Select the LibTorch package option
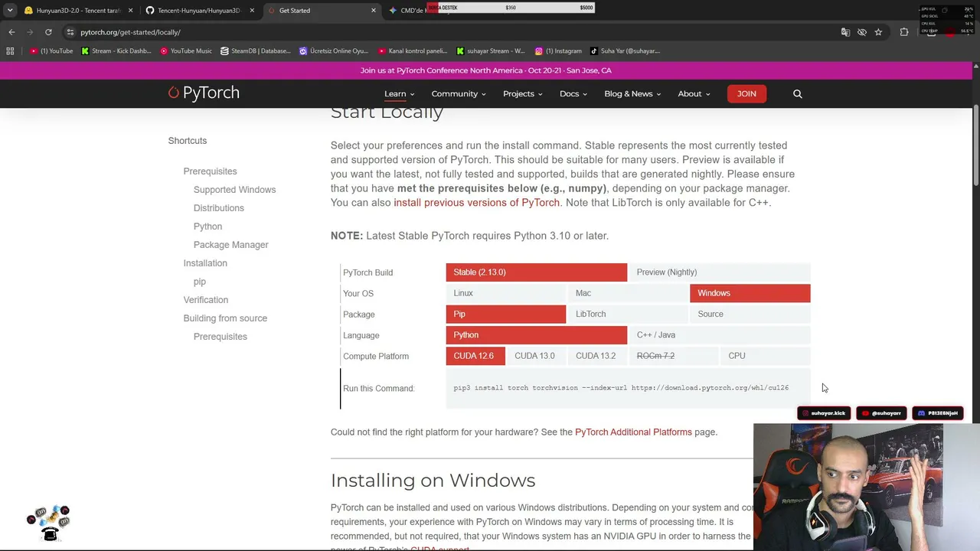Screen dimensions: 980x551 (x=628, y=314)
